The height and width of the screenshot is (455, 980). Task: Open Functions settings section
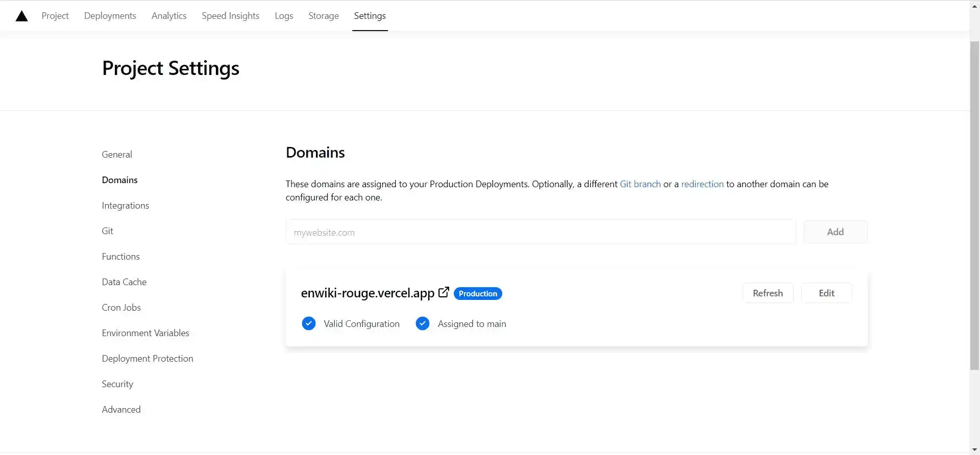(x=120, y=257)
